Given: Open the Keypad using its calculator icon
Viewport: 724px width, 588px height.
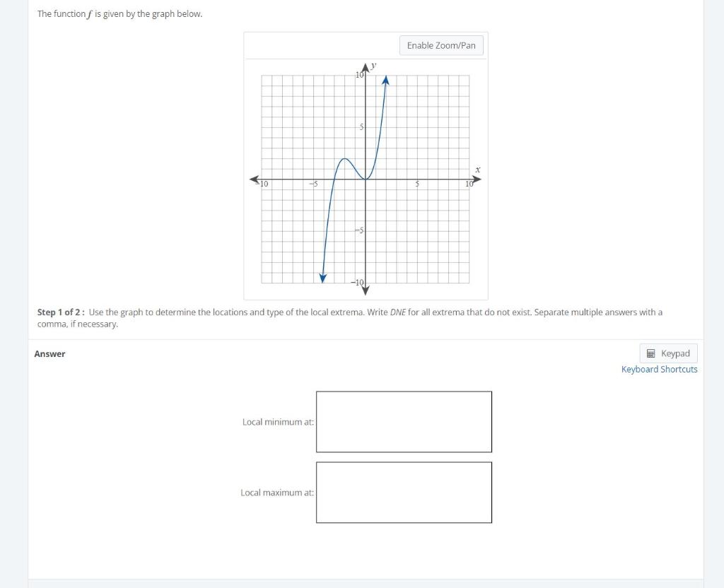Looking at the screenshot, I should coord(651,353).
